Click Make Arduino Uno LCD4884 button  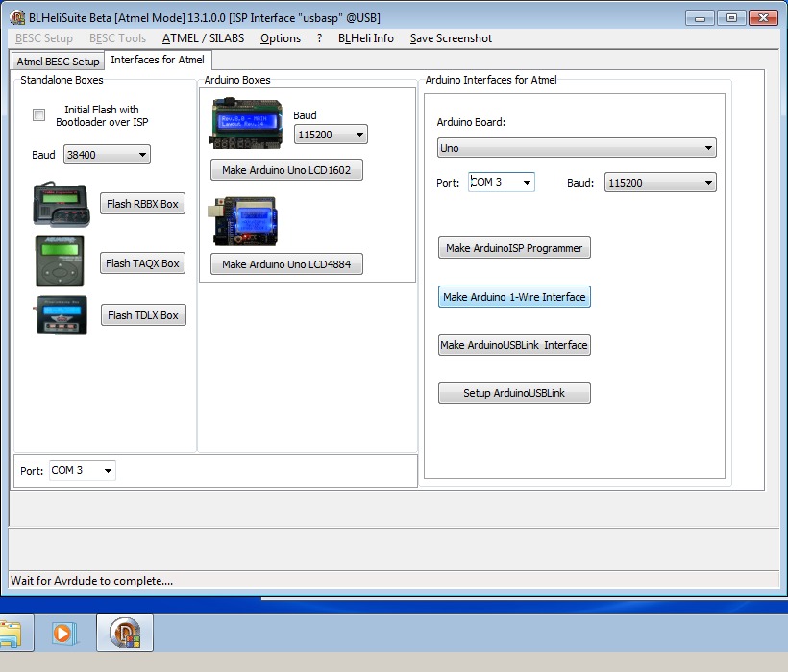(286, 263)
